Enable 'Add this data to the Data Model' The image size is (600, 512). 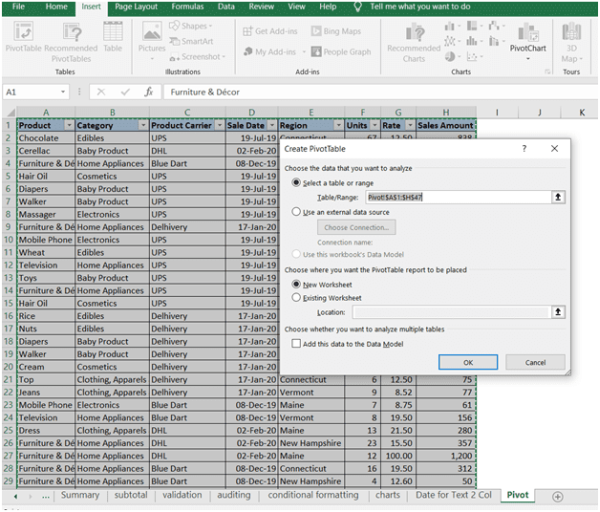point(295,343)
